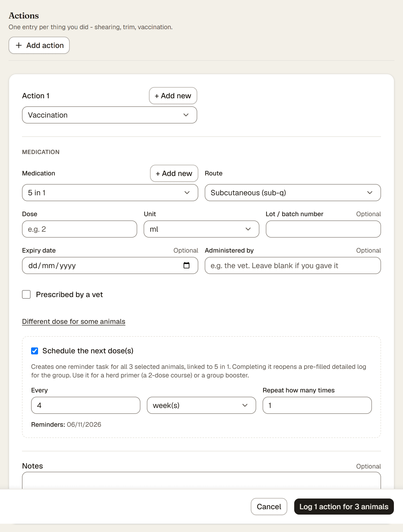This screenshot has width=403, height=532.
Task: Click the Reminders date 06/11/2026
Action: (x=84, y=425)
